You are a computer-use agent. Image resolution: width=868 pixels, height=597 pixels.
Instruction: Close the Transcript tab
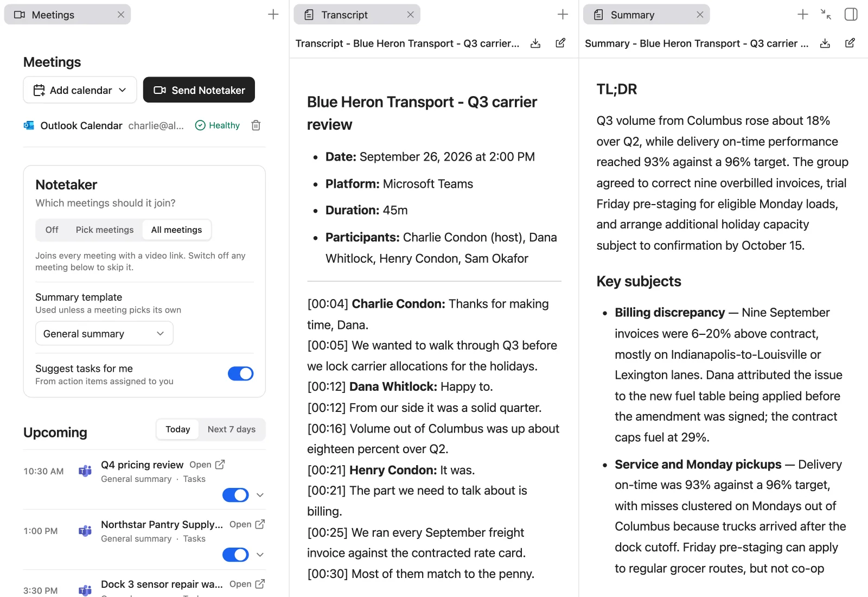point(411,15)
